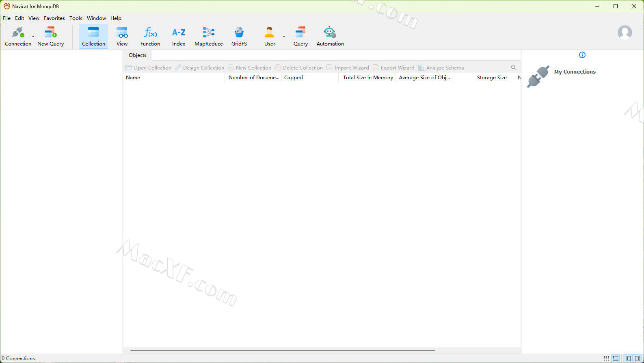The width and height of the screenshot is (644, 363).
Task: Open the MapReduce objects view
Action: 208,36
